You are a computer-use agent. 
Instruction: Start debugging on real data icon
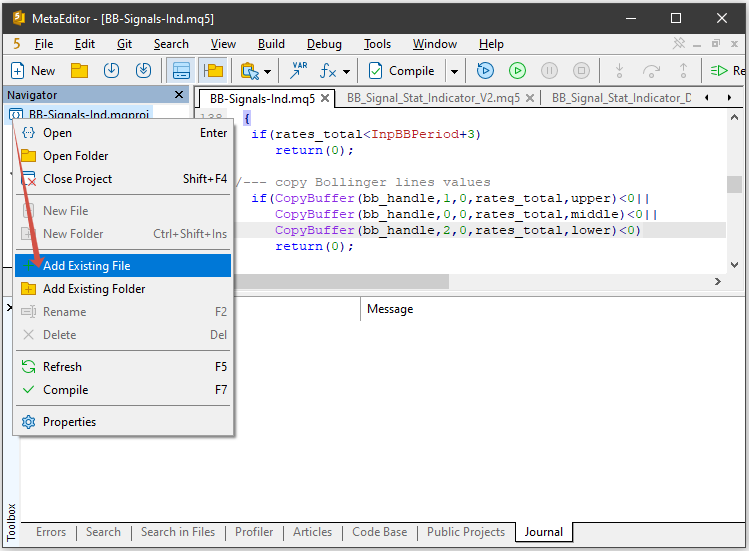point(485,71)
